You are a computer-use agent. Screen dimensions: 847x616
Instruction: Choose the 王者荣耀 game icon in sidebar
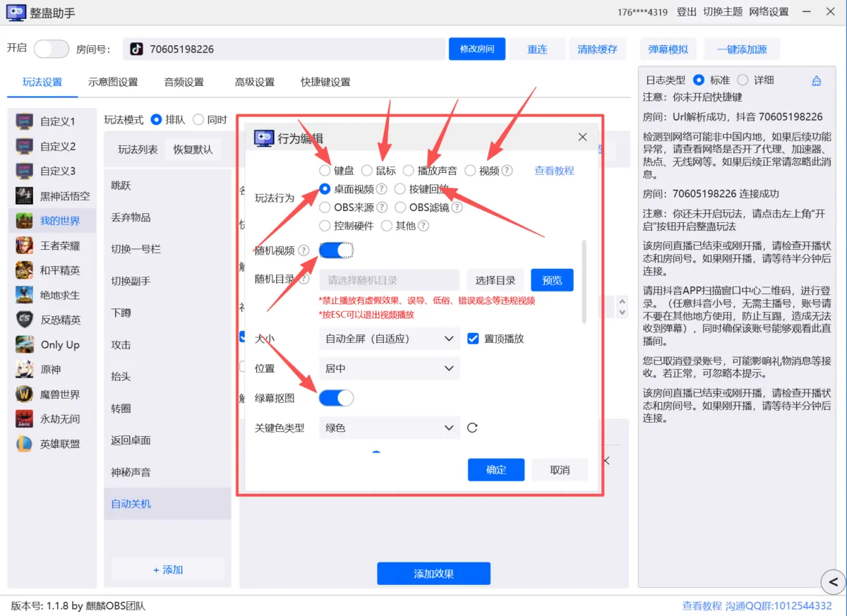pyautogui.click(x=25, y=246)
